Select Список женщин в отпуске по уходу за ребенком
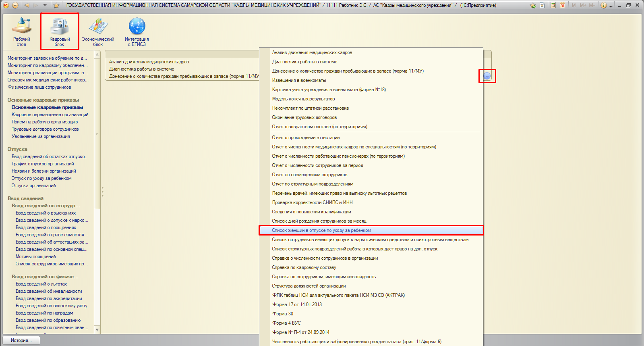This screenshot has width=644, height=346. pos(321,230)
